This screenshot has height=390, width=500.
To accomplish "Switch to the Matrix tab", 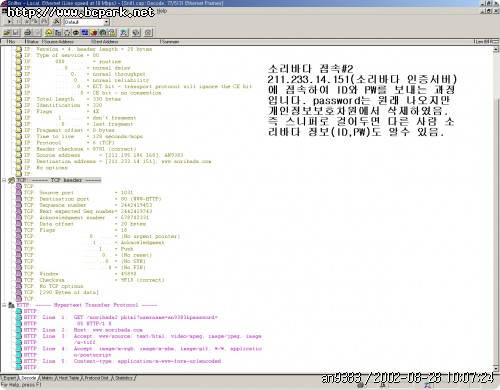I will click(48, 378).
